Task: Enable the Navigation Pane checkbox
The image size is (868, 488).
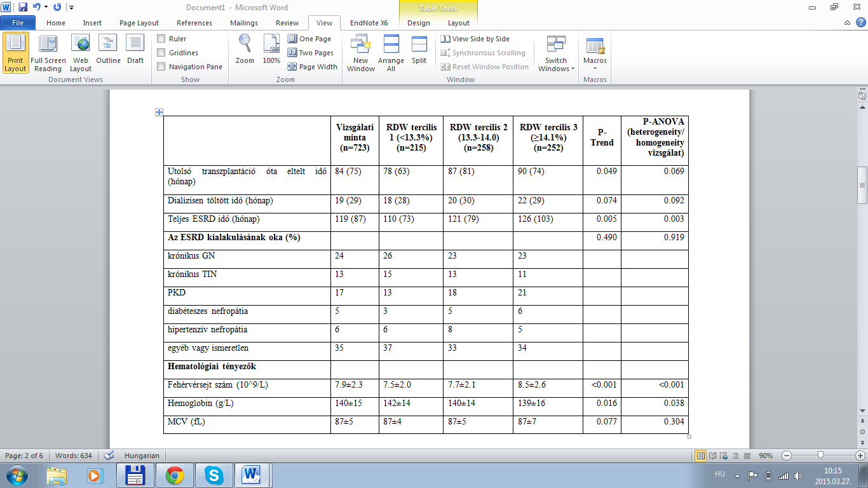Action: click(161, 67)
